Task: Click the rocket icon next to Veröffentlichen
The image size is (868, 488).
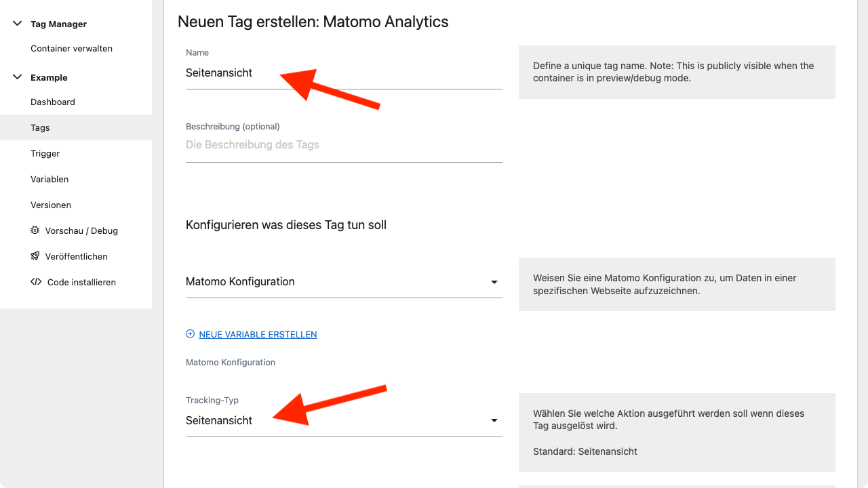Action: click(35, 256)
